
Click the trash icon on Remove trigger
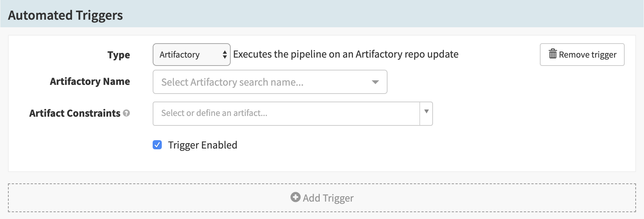tap(553, 54)
